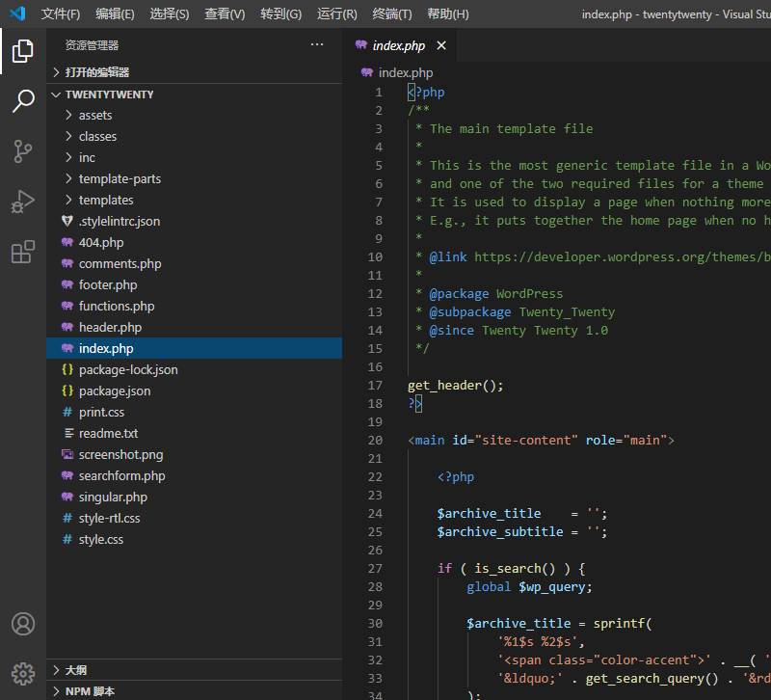Open the Accounts menu icon
The height and width of the screenshot is (700, 771).
tap(22, 623)
